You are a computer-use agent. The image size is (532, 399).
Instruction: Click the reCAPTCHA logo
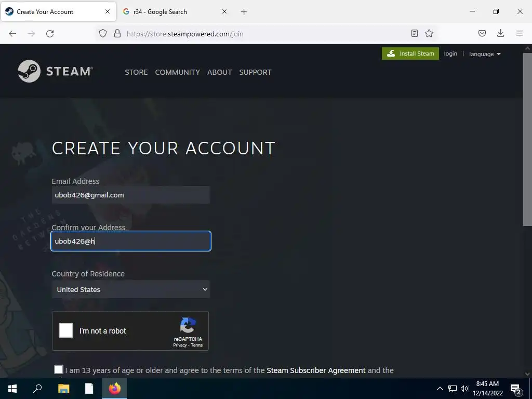[188, 325]
